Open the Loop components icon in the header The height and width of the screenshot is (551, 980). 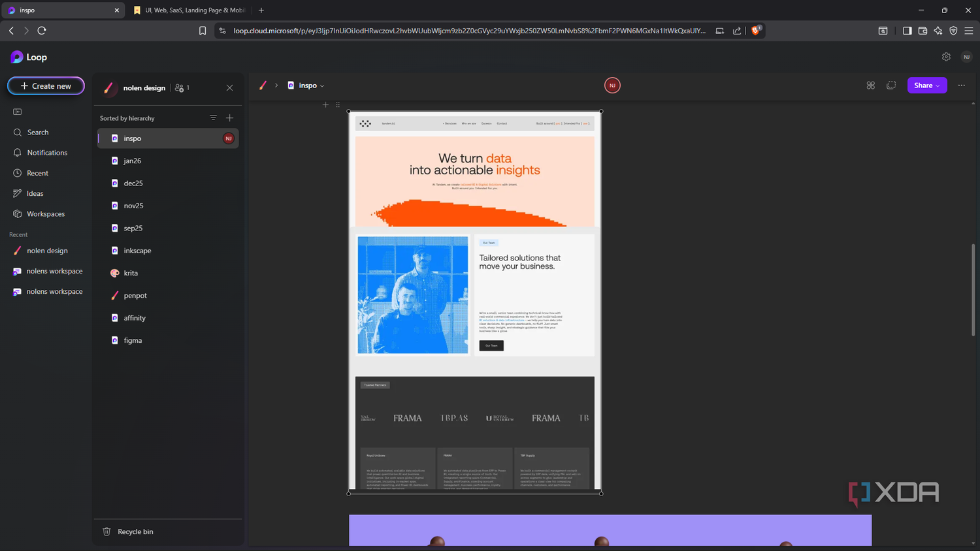[x=871, y=86]
